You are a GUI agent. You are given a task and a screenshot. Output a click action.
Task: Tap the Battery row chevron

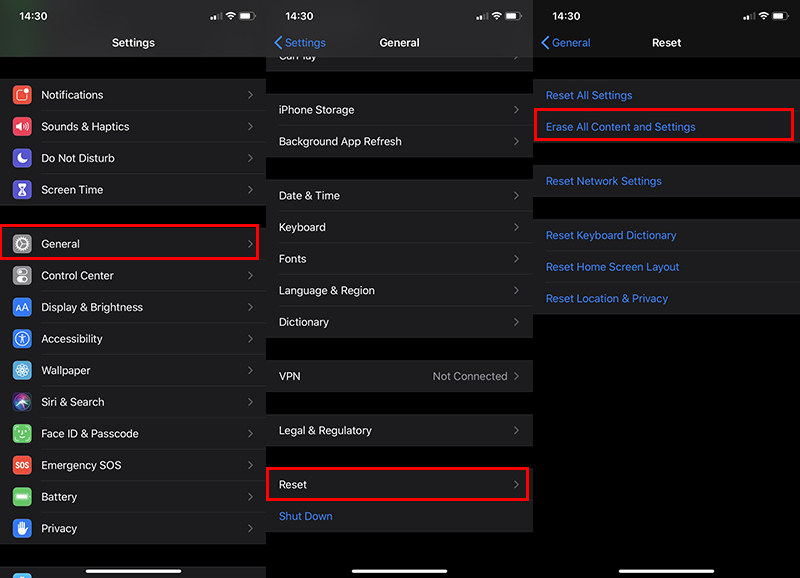(x=250, y=497)
